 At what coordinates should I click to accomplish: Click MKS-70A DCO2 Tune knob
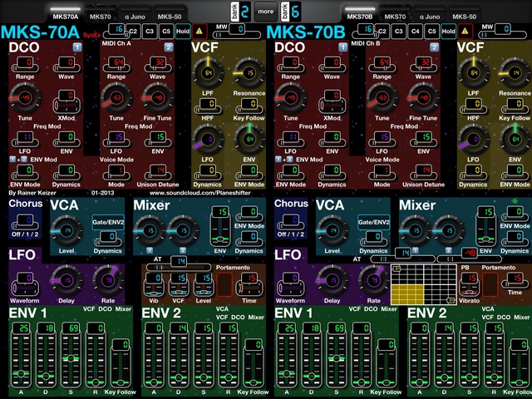116,98
